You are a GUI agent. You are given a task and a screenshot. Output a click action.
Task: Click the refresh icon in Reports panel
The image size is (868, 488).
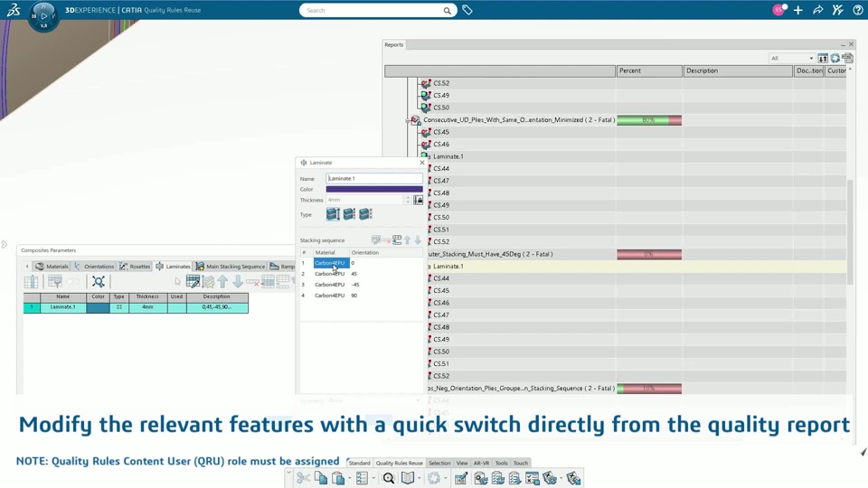tap(835, 58)
